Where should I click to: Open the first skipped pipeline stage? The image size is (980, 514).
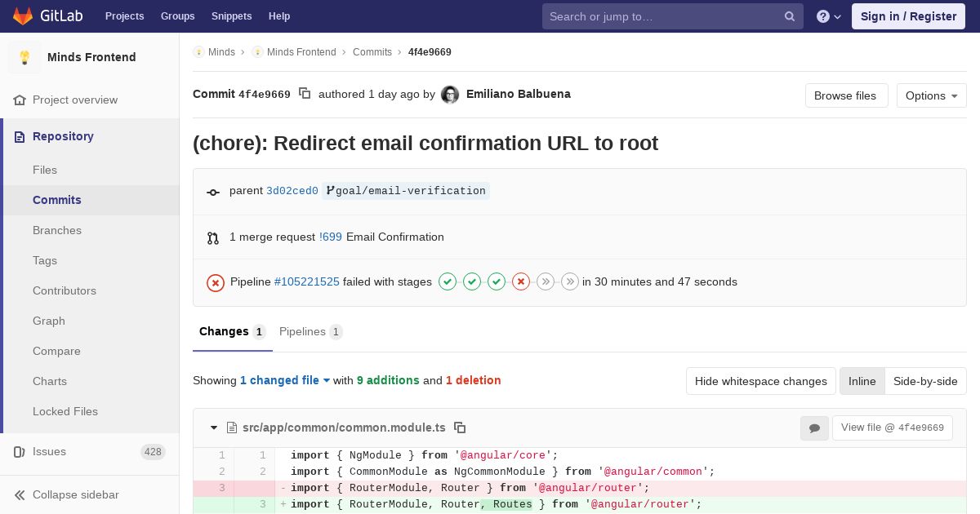pyautogui.click(x=546, y=281)
